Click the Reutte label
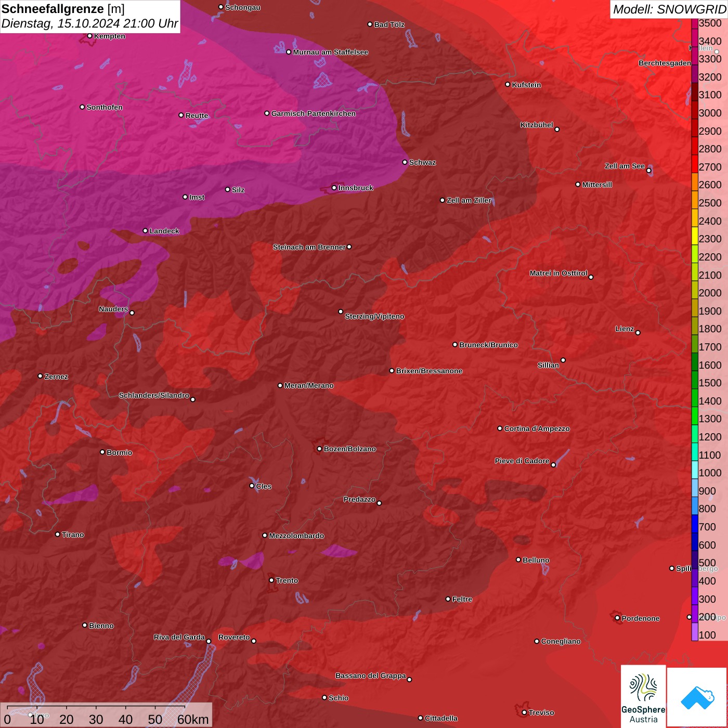The height and width of the screenshot is (728, 728). [x=197, y=115]
